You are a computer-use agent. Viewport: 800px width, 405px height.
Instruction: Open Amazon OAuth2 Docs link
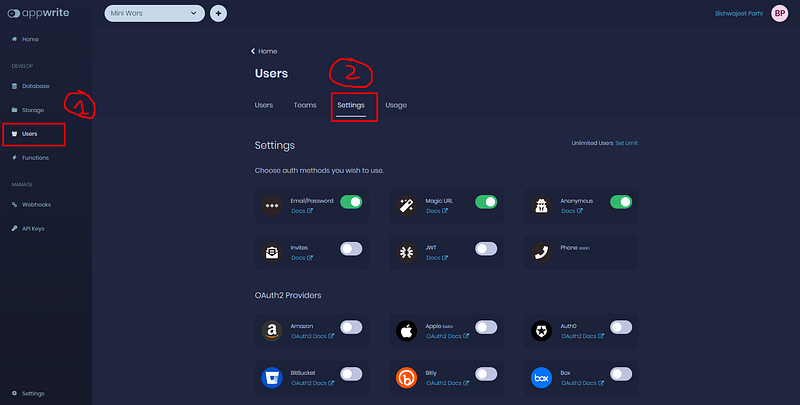312,337
